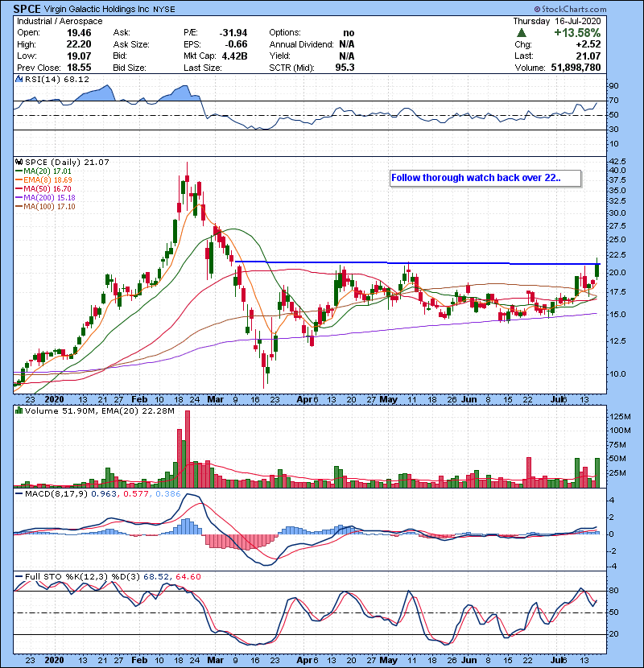Click the High value 22.20
This screenshot has height=668, width=644.
click(x=79, y=44)
